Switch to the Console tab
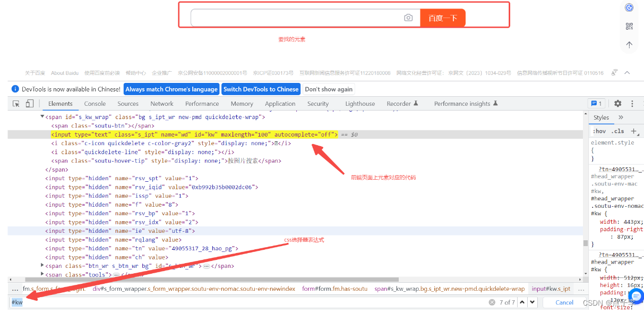Screen dimensions: 644x312 (95, 104)
